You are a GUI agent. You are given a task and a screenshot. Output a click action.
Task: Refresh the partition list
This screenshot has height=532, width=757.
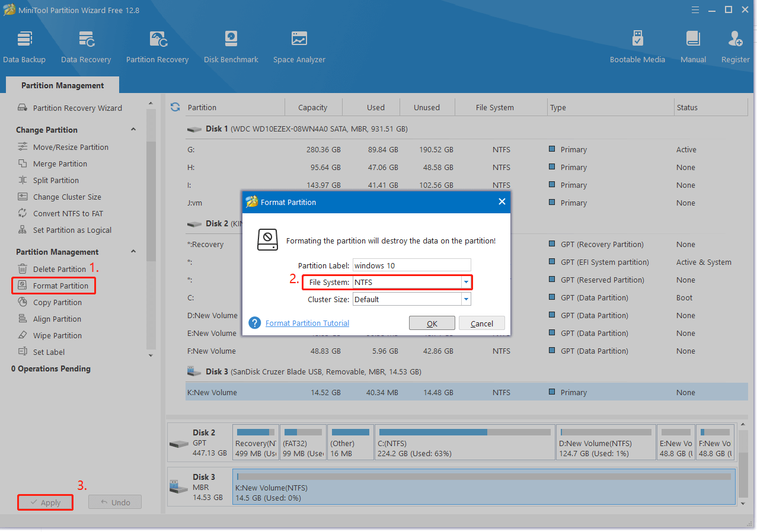(175, 107)
